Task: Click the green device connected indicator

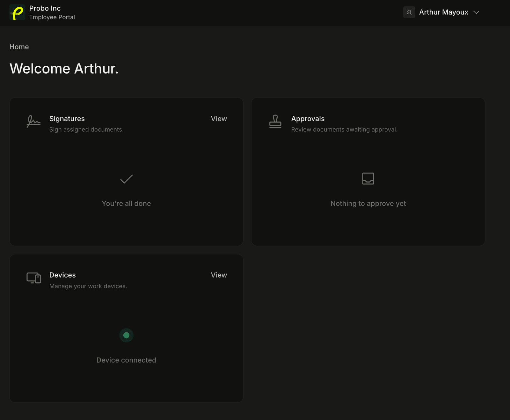Action: (x=126, y=335)
